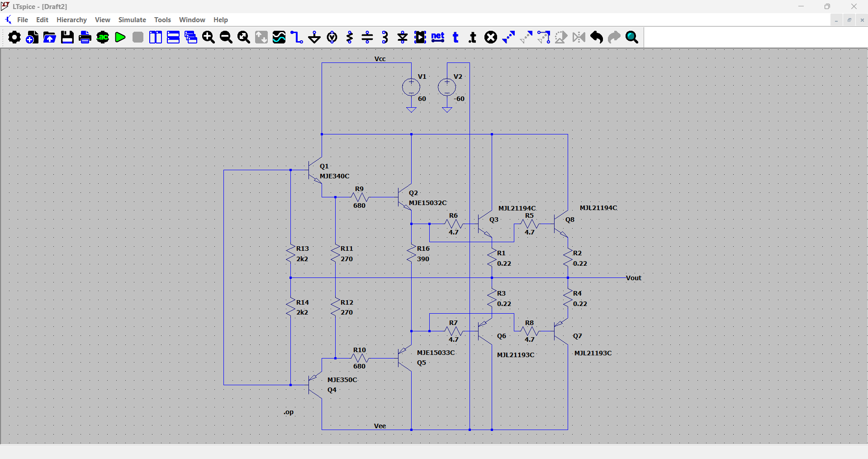Screen dimensions: 868x459
Task: Click the Vee net label
Action: [x=380, y=426]
